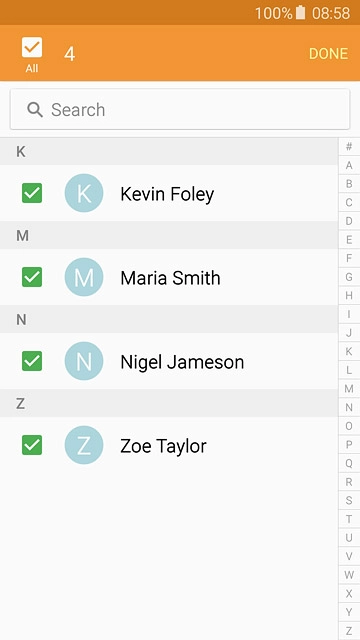This screenshot has height=640, width=360.
Task: Jump to letter K in index
Action: pos(349,351)
